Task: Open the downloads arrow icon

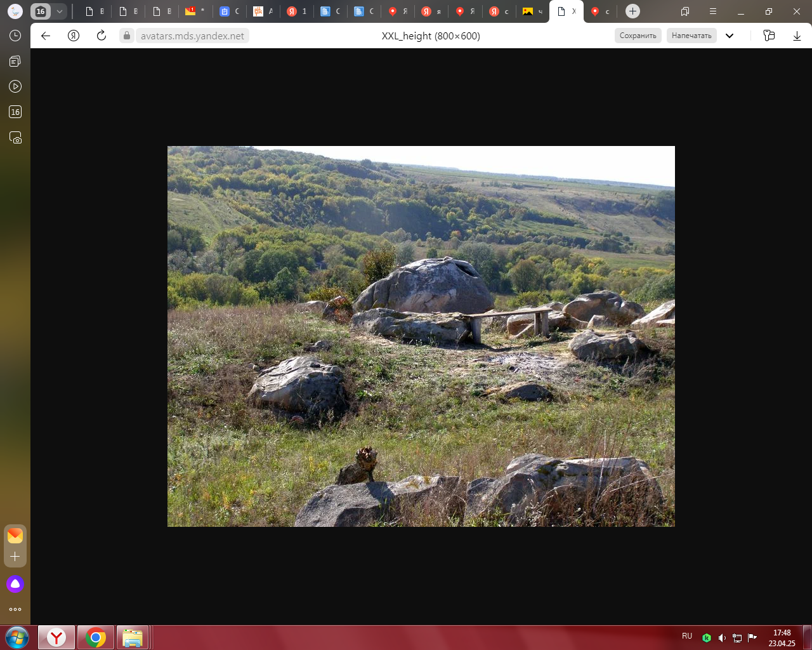Action: (797, 36)
